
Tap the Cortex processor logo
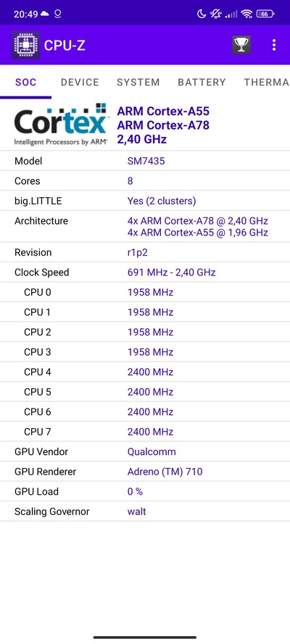click(x=61, y=125)
